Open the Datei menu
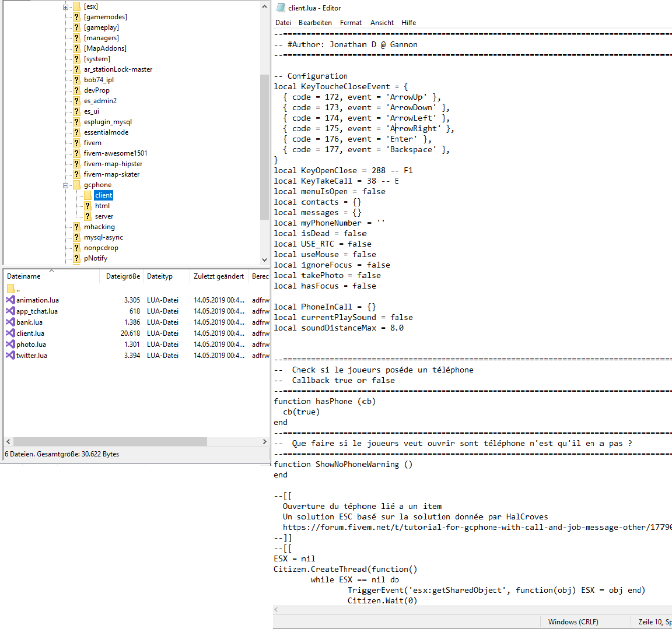The height and width of the screenshot is (629, 672). point(283,23)
